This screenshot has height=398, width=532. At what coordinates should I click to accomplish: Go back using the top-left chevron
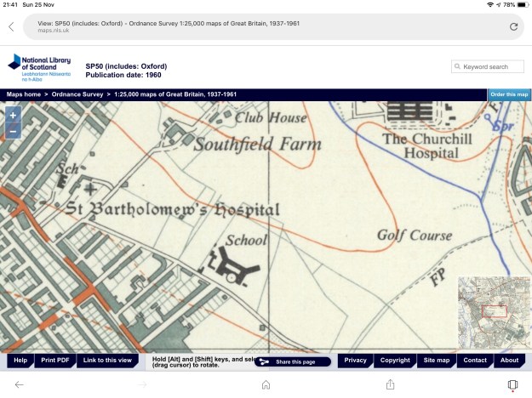tap(11, 26)
